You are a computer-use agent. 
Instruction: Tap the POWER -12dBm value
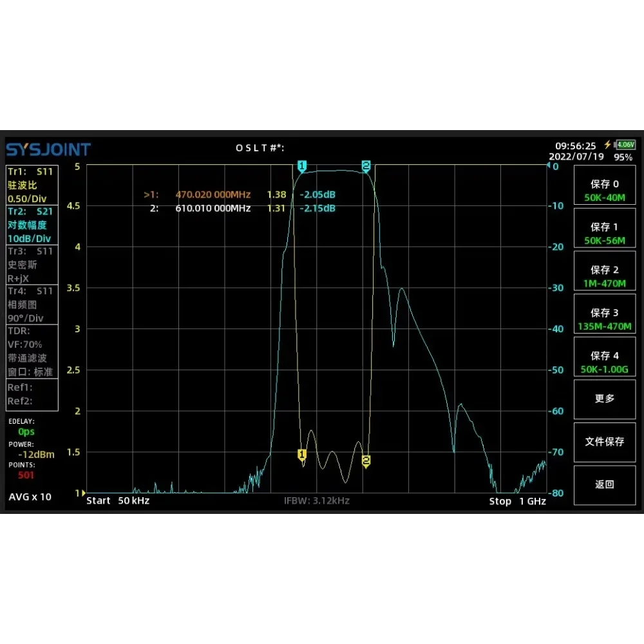point(36,455)
